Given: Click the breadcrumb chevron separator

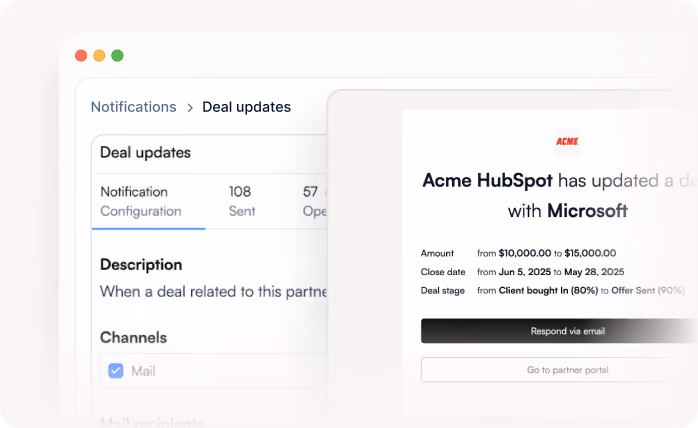Looking at the screenshot, I should pyautogui.click(x=190, y=108).
